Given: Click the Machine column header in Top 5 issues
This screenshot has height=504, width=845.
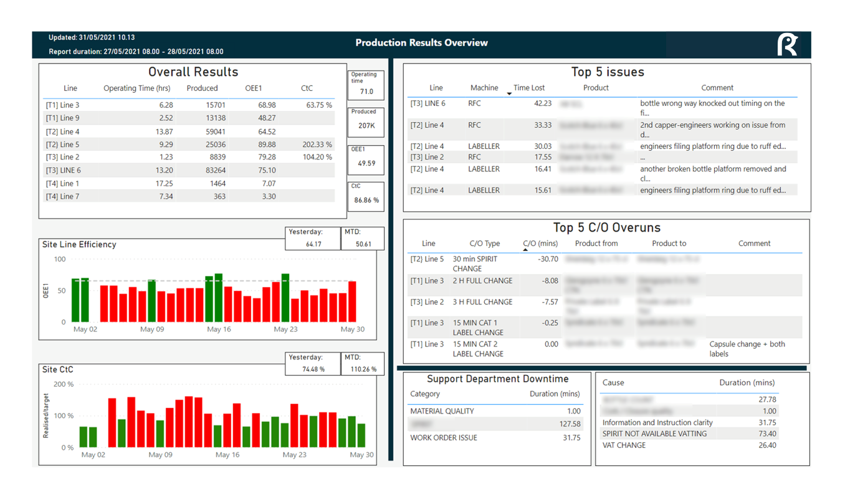Looking at the screenshot, I should pos(484,88).
